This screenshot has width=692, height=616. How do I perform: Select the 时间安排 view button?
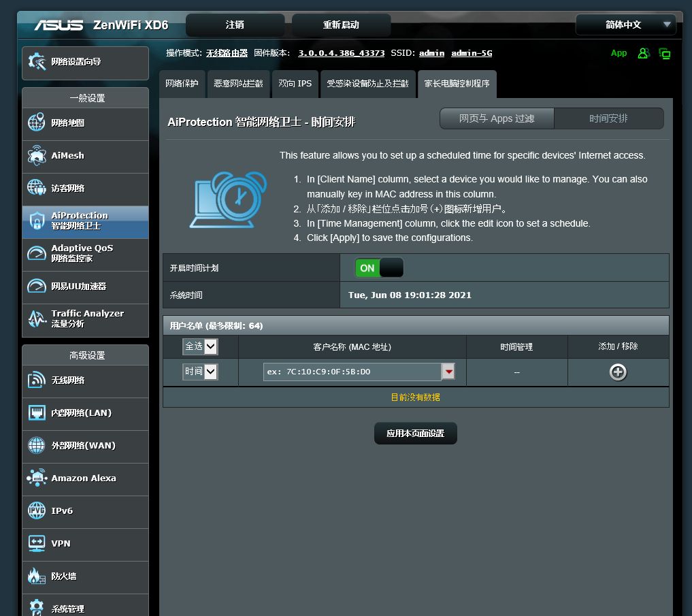pos(608,119)
